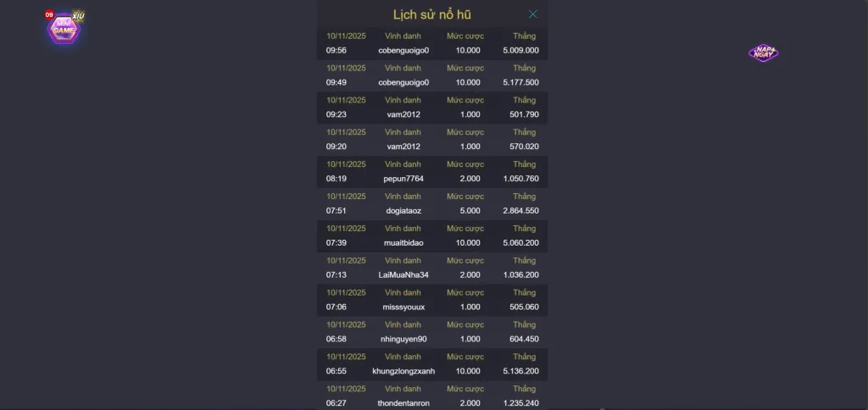Click player name vam2012 at 09:20

pyautogui.click(x=403, y=147)
